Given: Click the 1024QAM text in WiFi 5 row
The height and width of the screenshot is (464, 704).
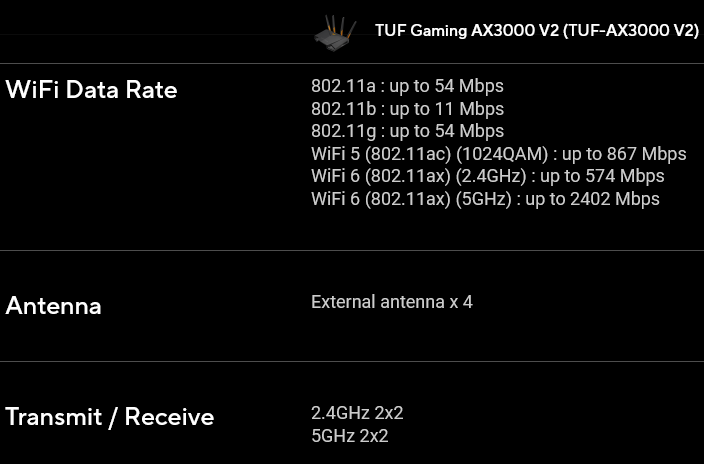Looking at the screenshot, I should point(502,154).
